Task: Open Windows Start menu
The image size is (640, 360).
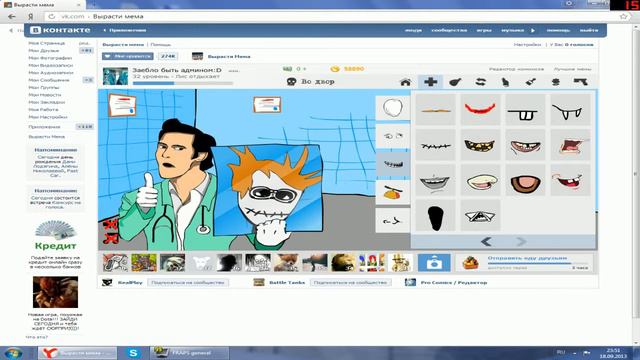Action: point(13,353)
